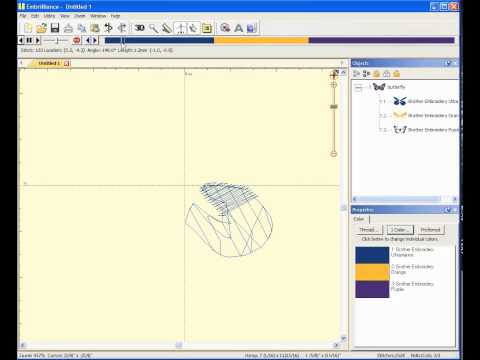Screen dimensions: 480x360
Task: Collapse the butterfly design tree node
Action: coord(358,88)
